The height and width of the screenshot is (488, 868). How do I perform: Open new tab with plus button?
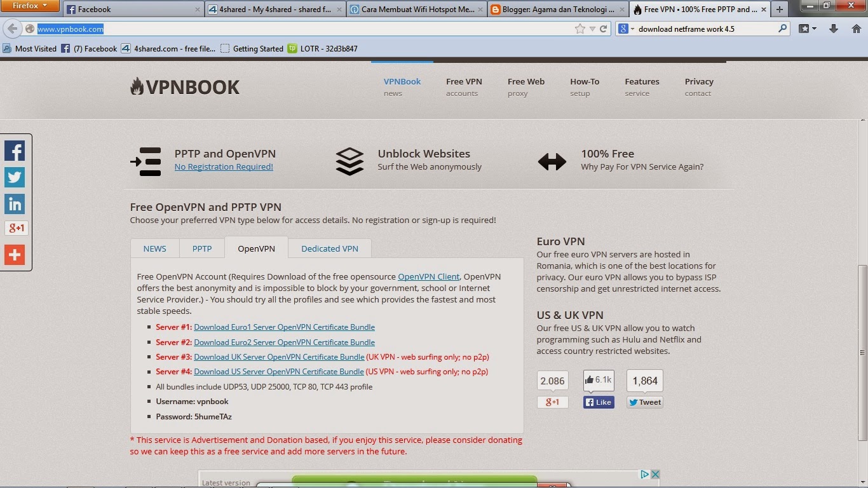click(x=780, y=9)
